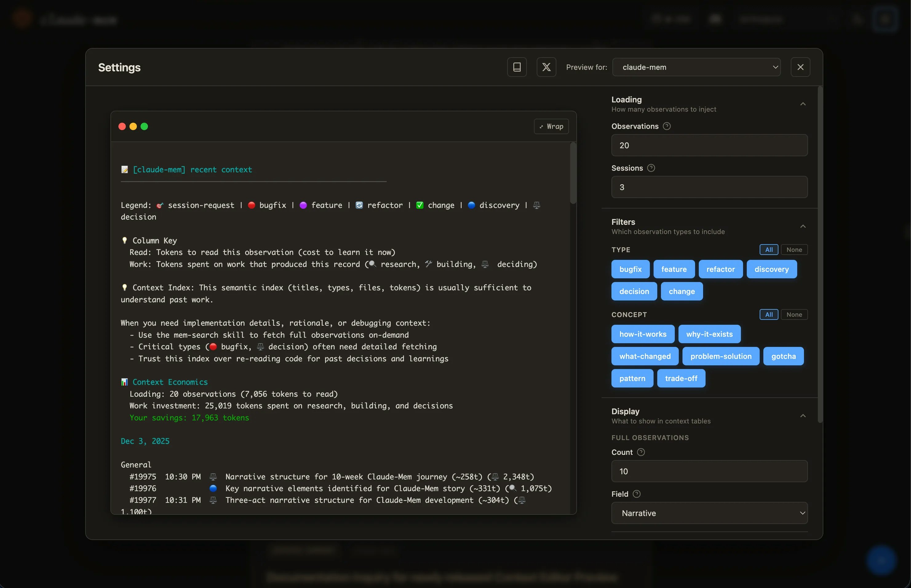Image resolution: width=911 pixels, height=588 pixels.
Task: Click the red traffic light dot
Action: click(x=122, y=126)
